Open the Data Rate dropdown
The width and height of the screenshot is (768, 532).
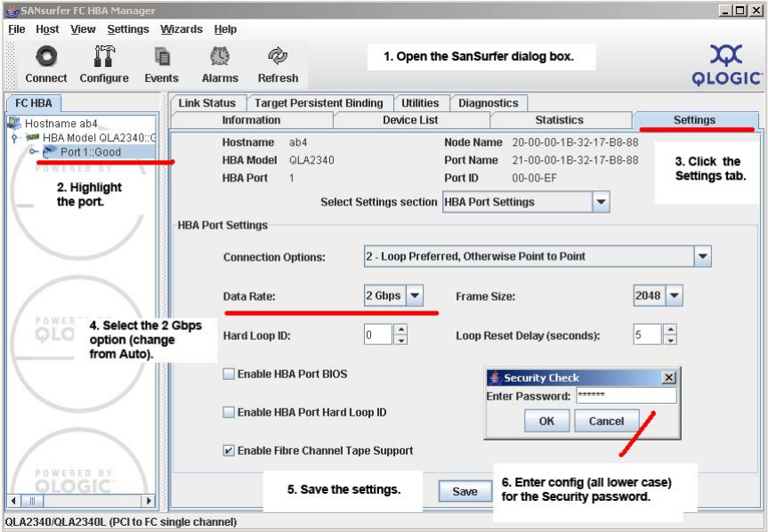[x=415, y=295]
